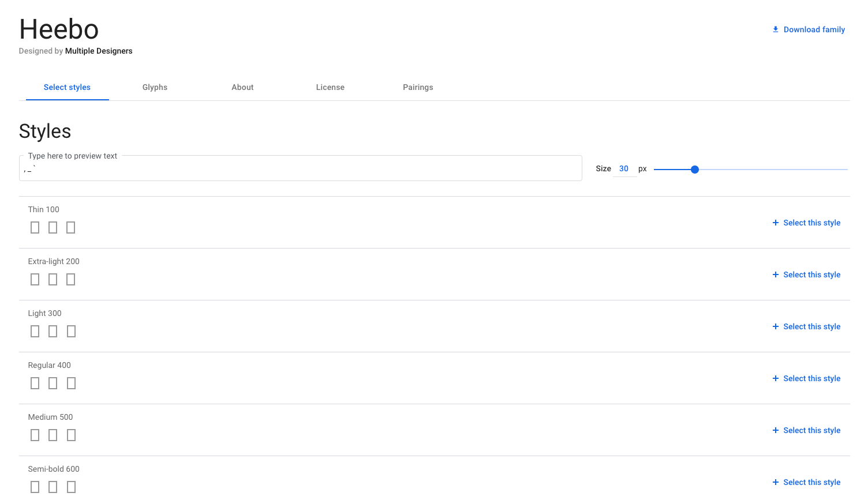Image resolution: width=868 pixels, height=504 pixels.
Task: Click the plus icon for Extra-light 200
Action: coord(776,274)
